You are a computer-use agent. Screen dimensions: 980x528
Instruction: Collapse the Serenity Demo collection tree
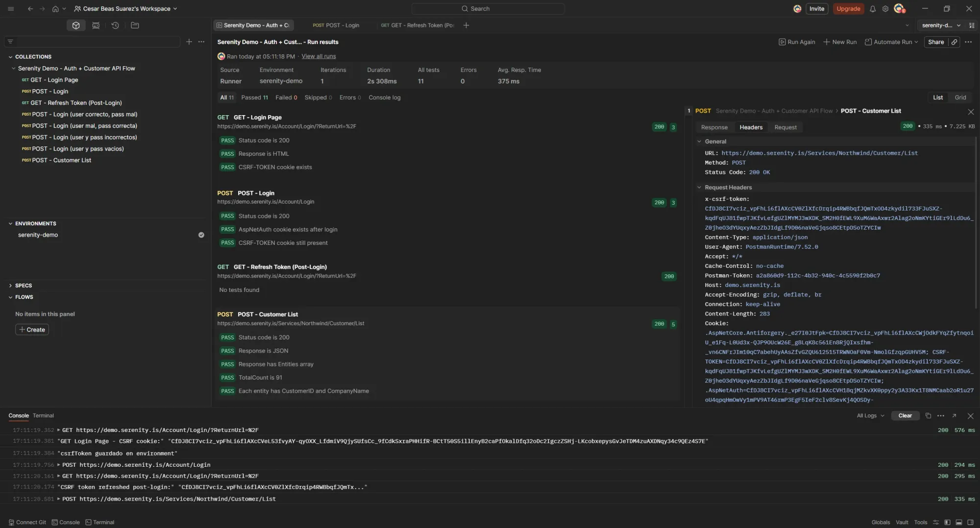pyautogui.click(x=13, y=68)
